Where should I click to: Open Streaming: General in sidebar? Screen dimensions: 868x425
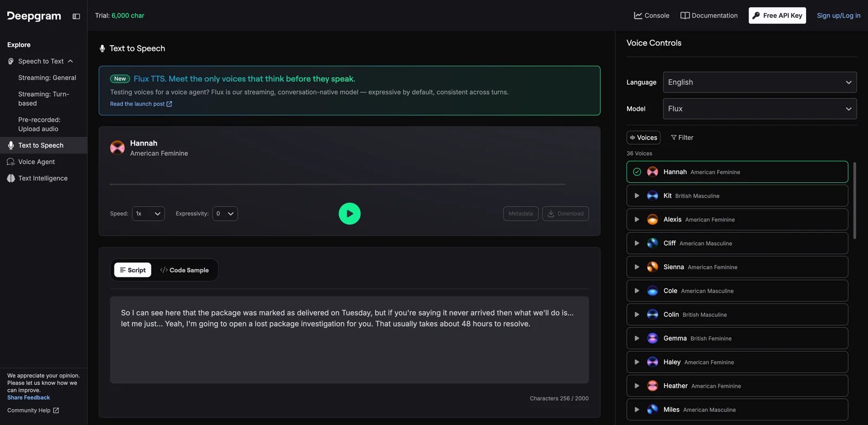(47, 78)
